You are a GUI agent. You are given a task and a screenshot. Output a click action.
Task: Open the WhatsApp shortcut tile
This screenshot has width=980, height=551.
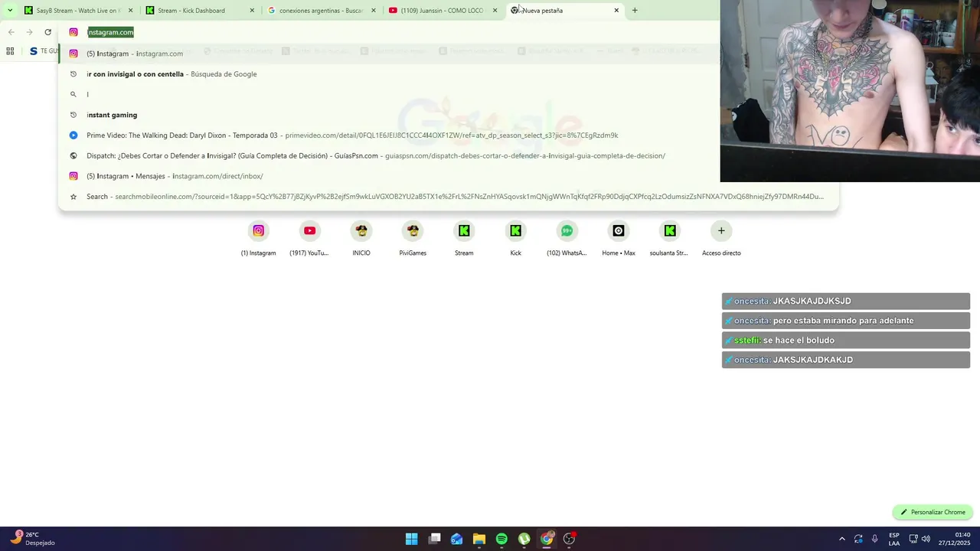pyautogui.click(x=567, y=239)
